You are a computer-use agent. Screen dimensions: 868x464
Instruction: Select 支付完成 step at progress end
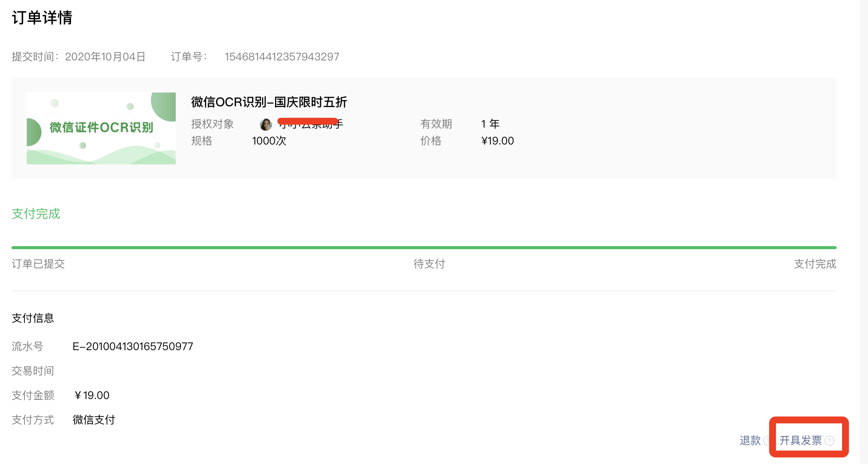[x=815, y=264]
